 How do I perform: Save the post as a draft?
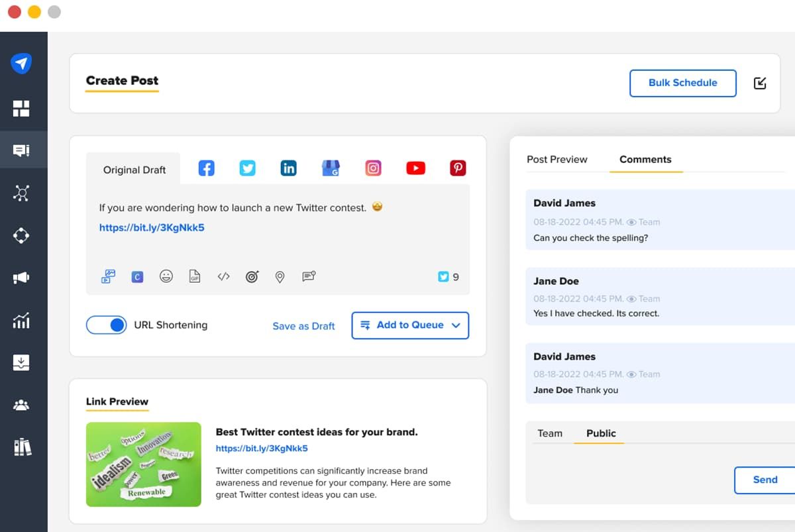point(303,326)
